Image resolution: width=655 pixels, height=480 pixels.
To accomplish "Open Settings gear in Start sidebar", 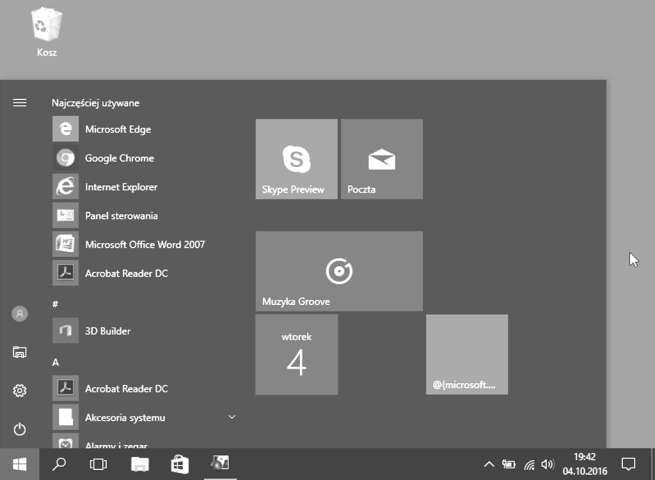I will tap(20, 391).
